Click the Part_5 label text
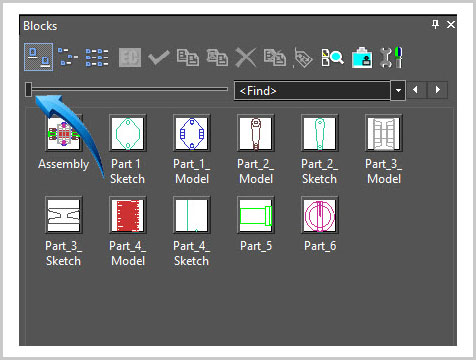Viewport: 476px width, 360px height. [256, 246]
